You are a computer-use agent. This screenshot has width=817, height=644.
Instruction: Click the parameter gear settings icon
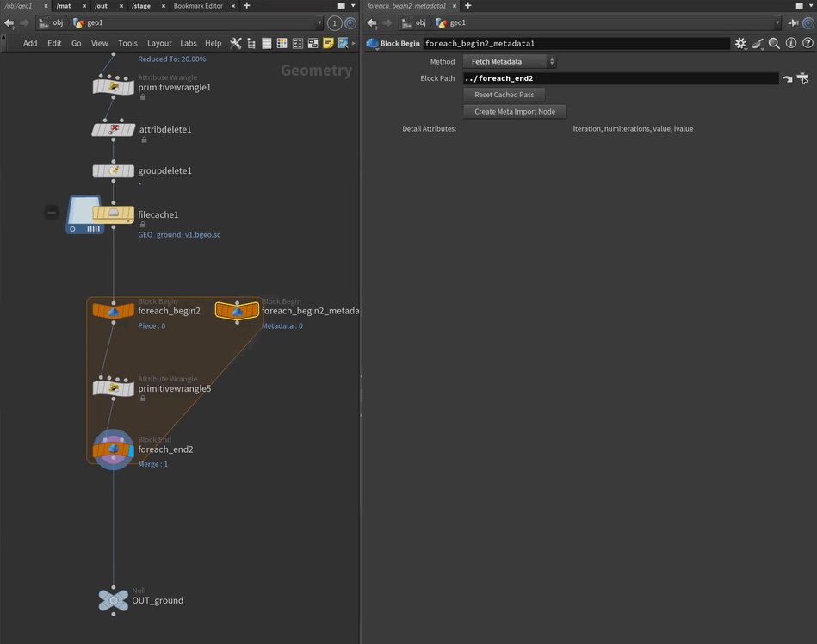pyautogui.click(x=740, y=43)
